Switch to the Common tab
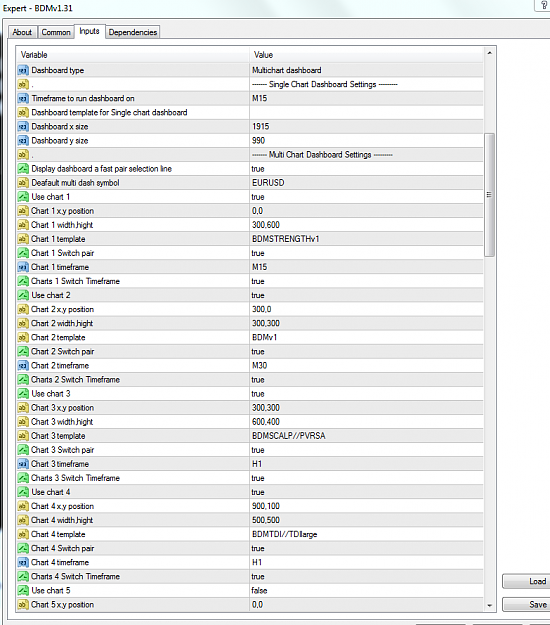The image size is (550, 625). click(56, 32)
